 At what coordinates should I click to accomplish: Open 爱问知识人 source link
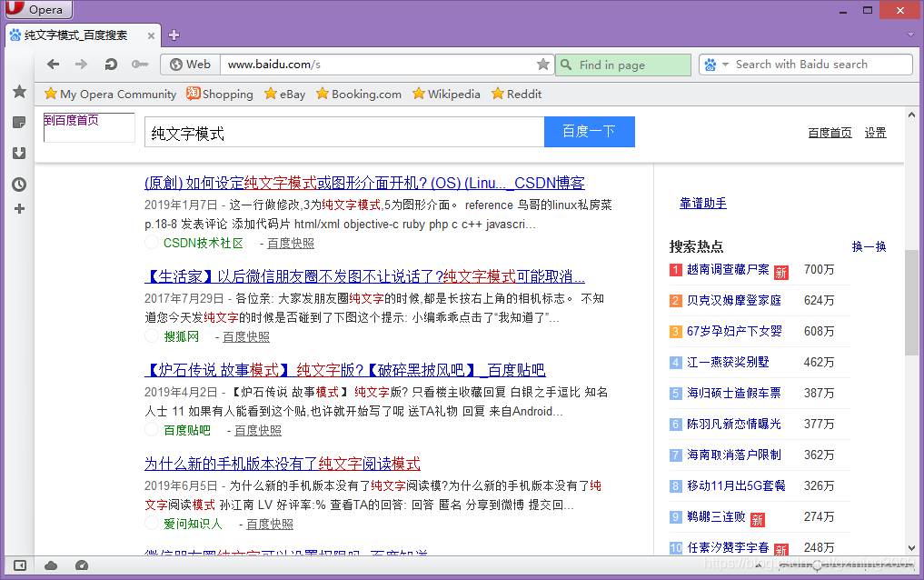193,524
